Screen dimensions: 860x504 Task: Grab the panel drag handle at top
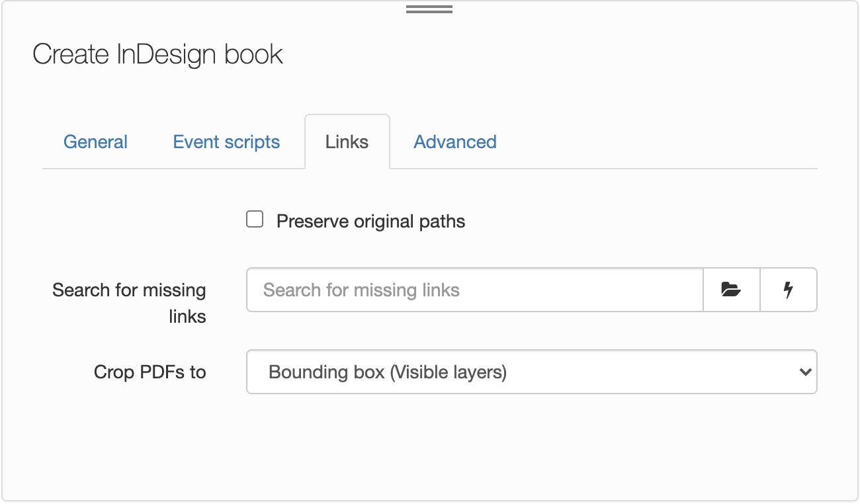[429, 9]
